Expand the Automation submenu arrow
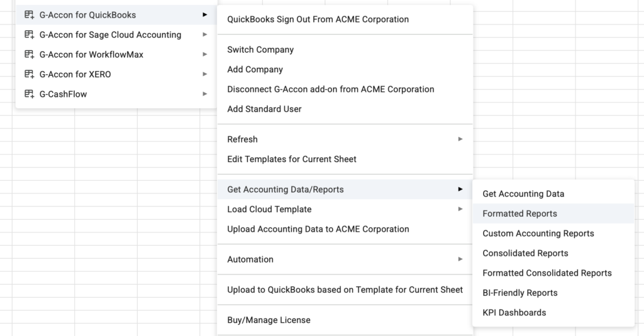644x336 pixels. coord(460,259)
